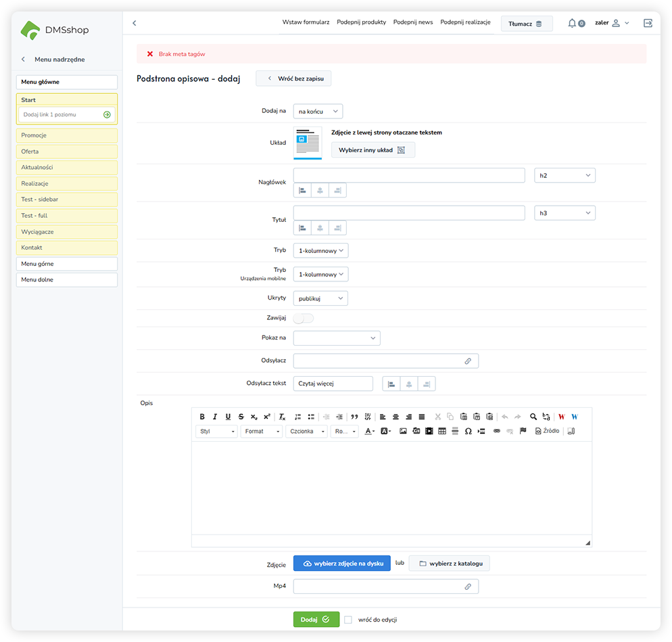Insert special character with the Omega icon
672x642 pixels.
(x=468, y=431)
